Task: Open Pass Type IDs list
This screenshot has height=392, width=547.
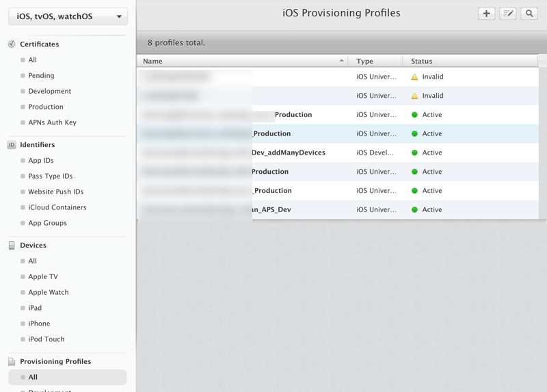Action: point(50,177)
